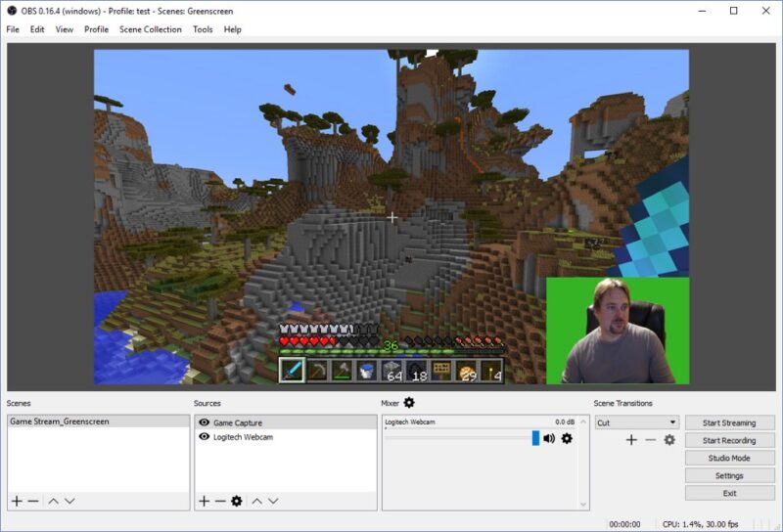The image size is (783, 532).
Task: Add a new scene with plus icon
Action: 17,501
